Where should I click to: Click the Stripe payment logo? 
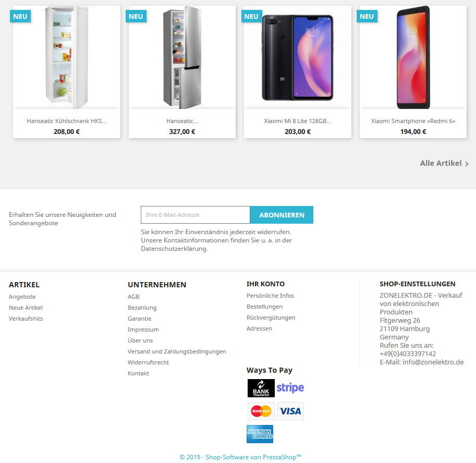pyautogui.click(x=290, y=388)
